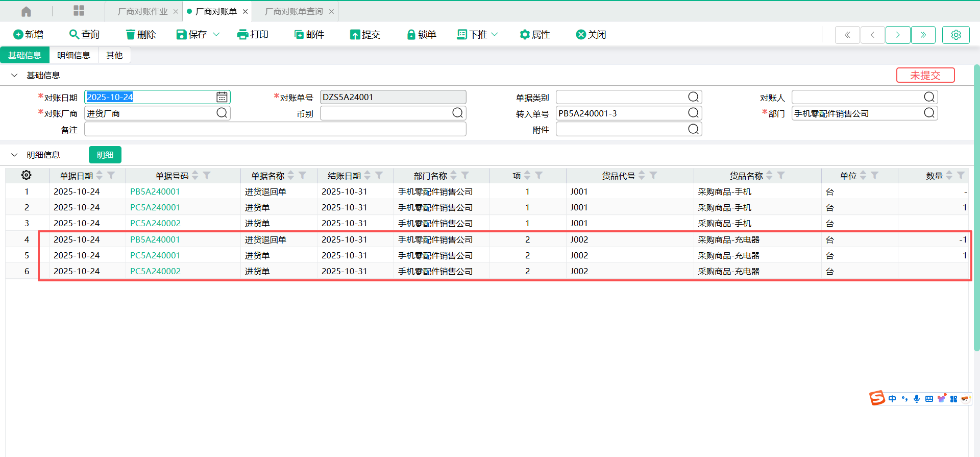
Task: Open document link PC5A240002 in row 3
Action: (x=155, y=223)
